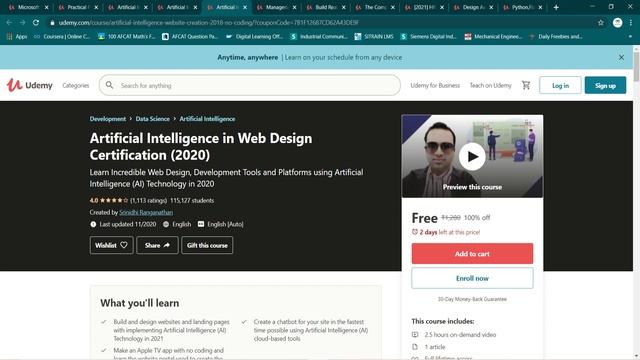Image resolution: width=640 pixels, height=360 pixels.
Task: Open Daily Freebies bookmark
Action: (556, 37)
